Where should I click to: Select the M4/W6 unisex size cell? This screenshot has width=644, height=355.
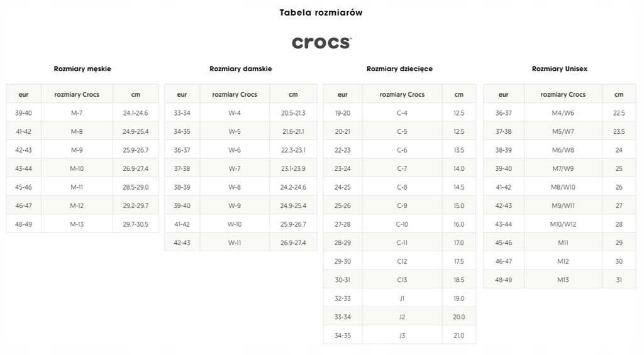pyautogui.click(x=563, y=112)
